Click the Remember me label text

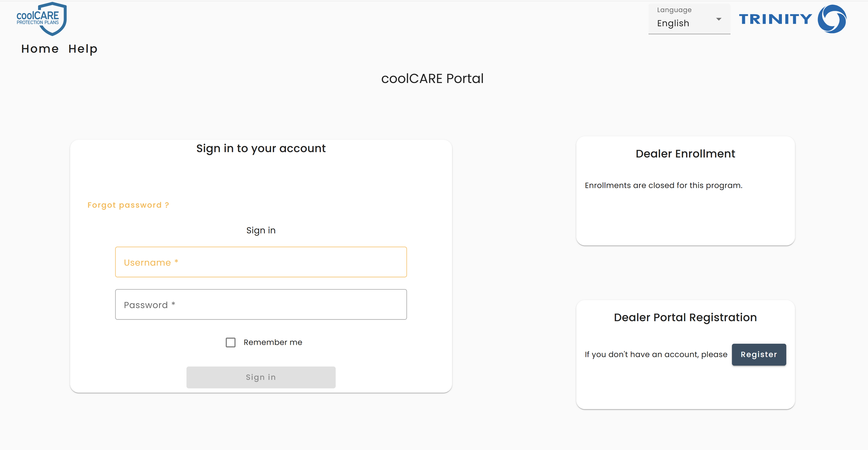pos(273,342)
